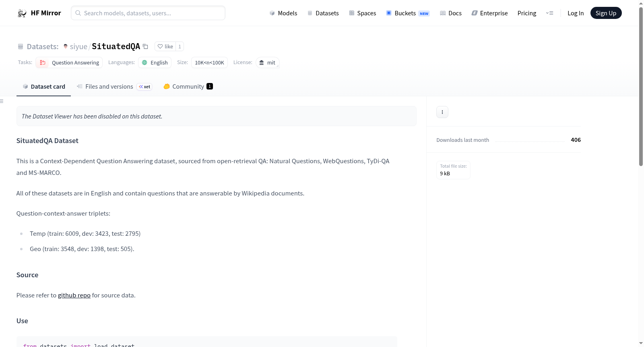Select the mit license tag
This screenshot has height=347, width=644.
[267, 62]
